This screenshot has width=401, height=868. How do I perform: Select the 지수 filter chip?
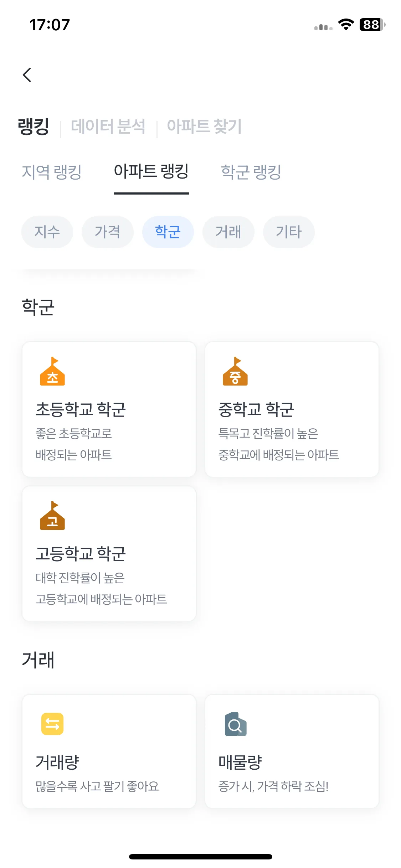pos(47,232)
